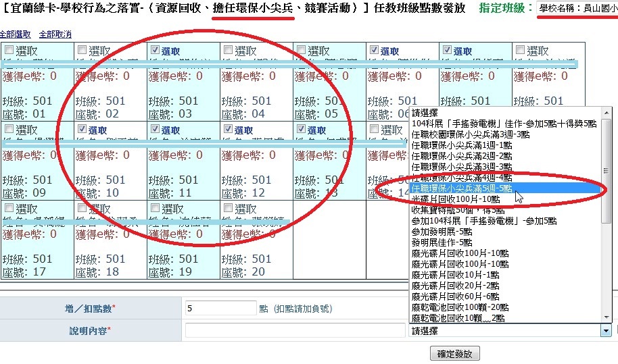Check the 選取 box for seat 04

point(228,51)
